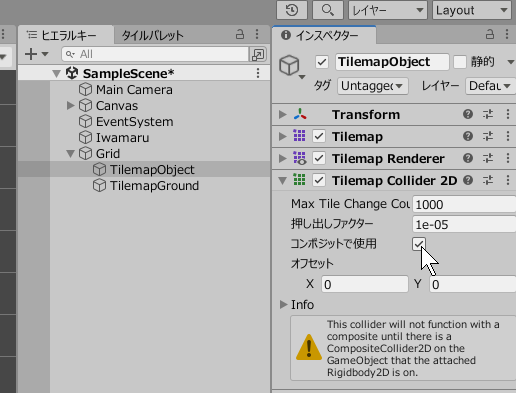Viewport: 516px width, 393px height.
Task: Open the create object dropdown arrow
Action: coord(45,54)
